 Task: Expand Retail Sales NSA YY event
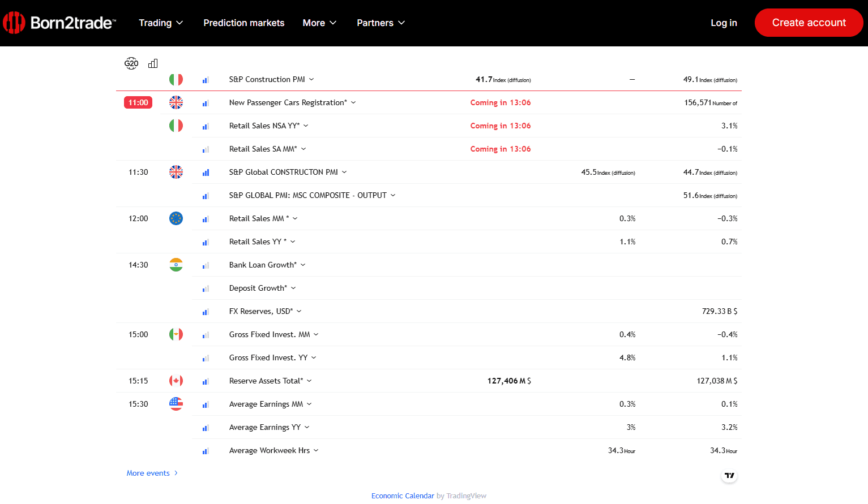coord(306,126)
